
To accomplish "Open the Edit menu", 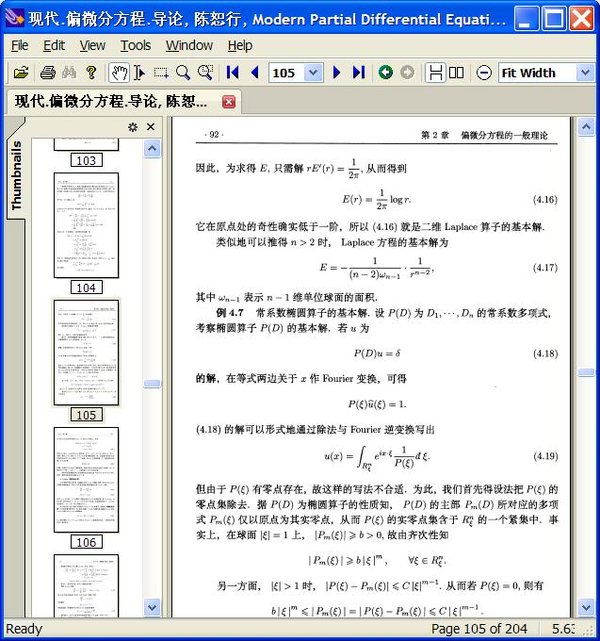I will (x=54, y=45).
